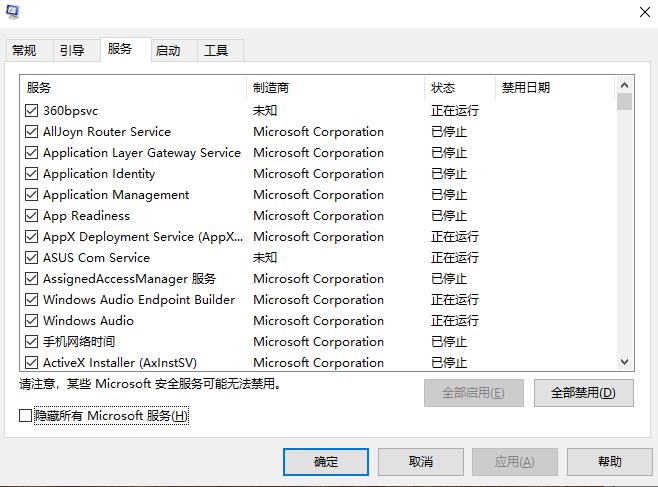This screenshot has width=658, height=487.
Task: Click Microsoft Corporation beside Windows Audio
Action: click(319, 320)
